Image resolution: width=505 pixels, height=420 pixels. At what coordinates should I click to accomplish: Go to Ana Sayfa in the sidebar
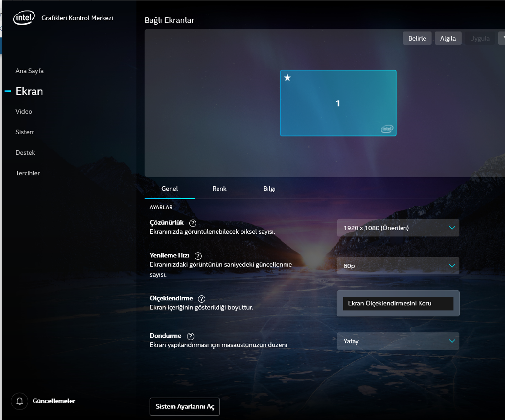point(30,71)
